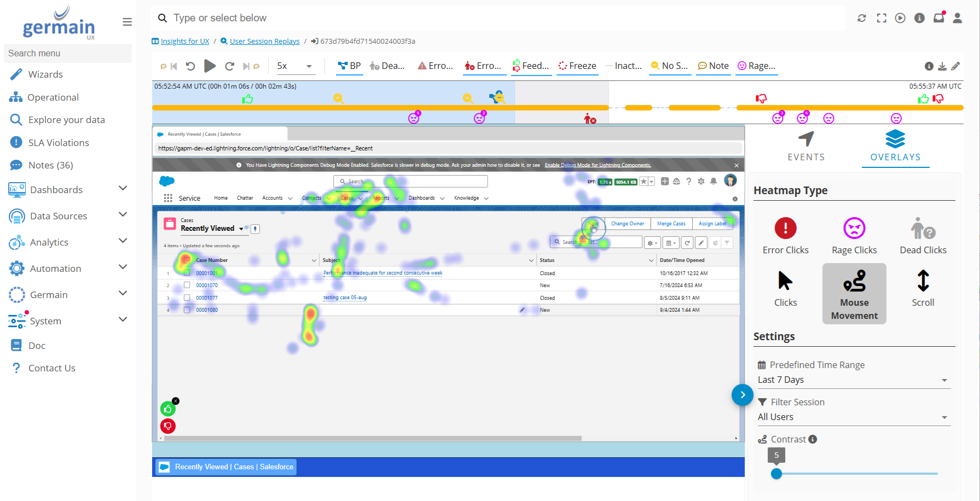Click the Contrast slider handle

pyautogui.click(x=776, y=474)
